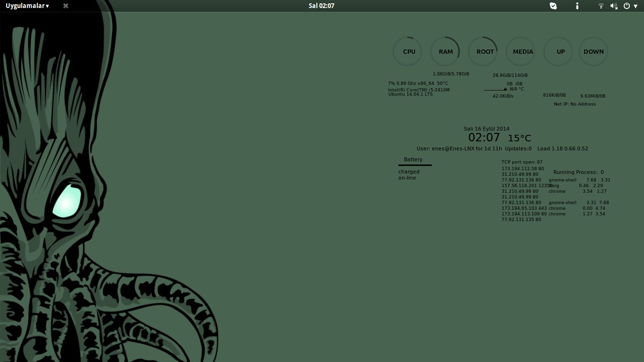Open the Uygulamalar applications menu

click(27, 6)
